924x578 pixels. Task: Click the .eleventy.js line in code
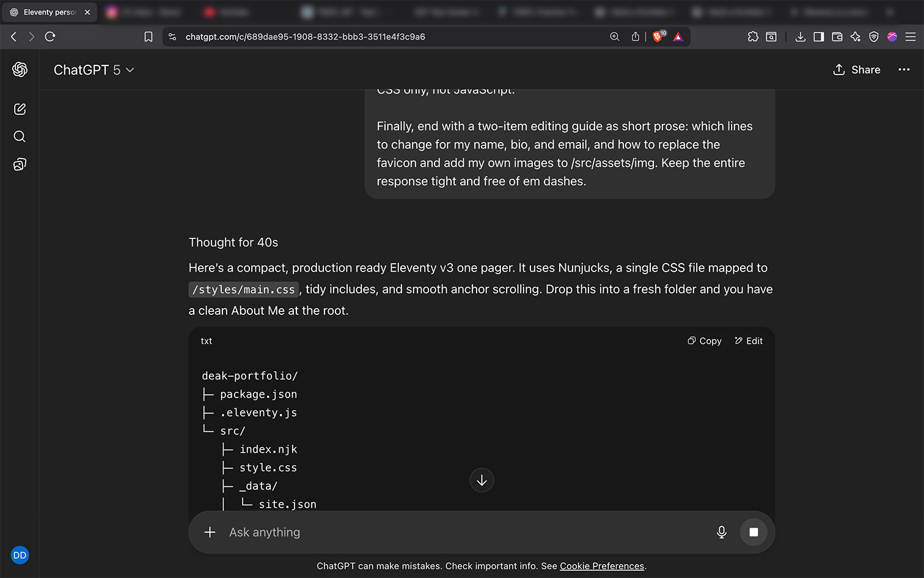tap(258, 412)
